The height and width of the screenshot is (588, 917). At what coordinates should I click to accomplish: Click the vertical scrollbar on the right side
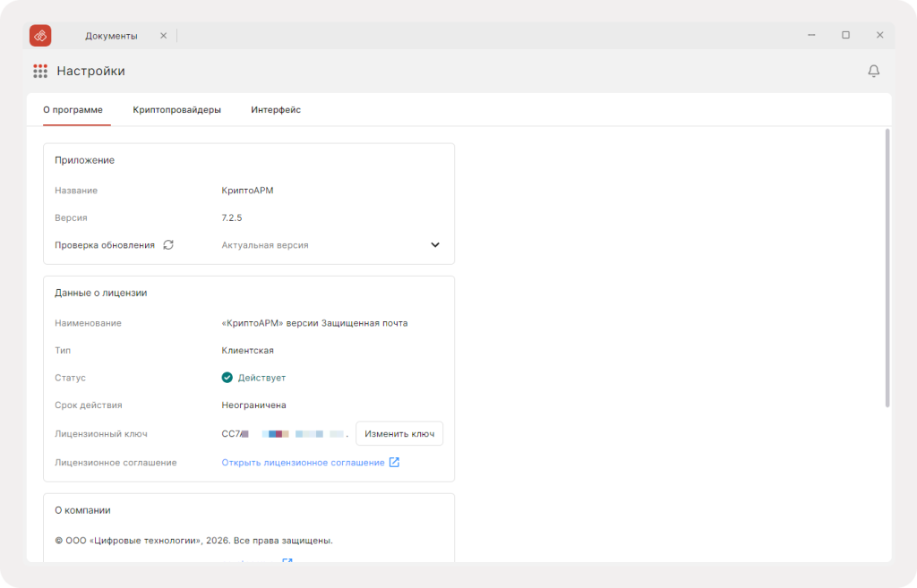887,268
